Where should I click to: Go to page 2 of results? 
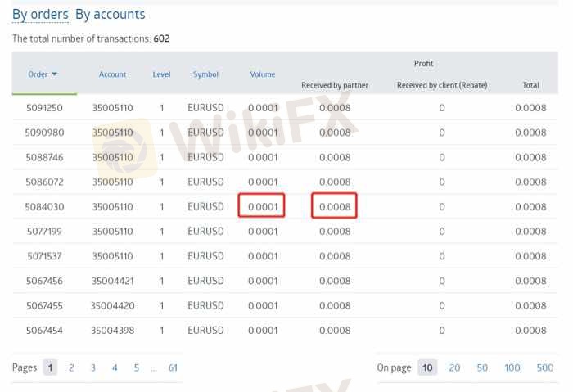point(71,367)
